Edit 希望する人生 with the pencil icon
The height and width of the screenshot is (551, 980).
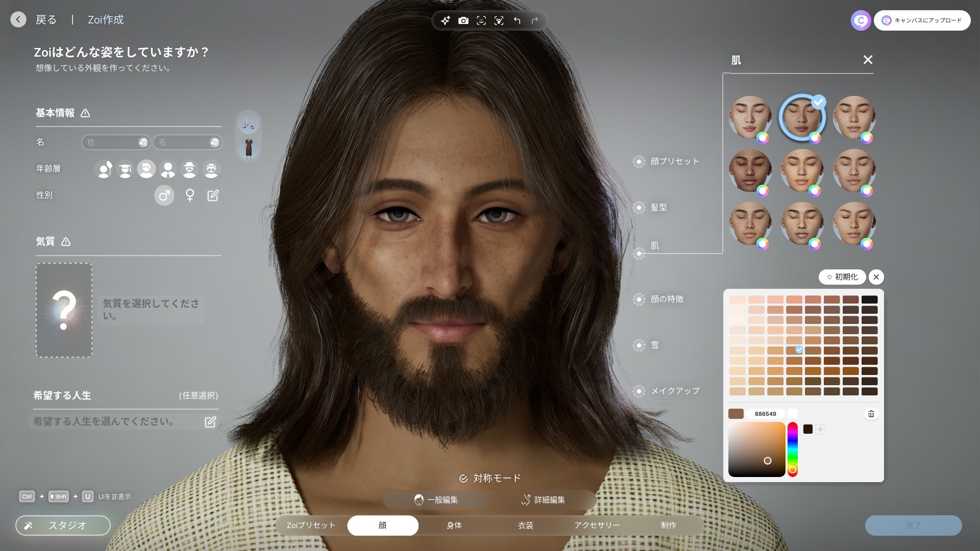click(210, 422)
